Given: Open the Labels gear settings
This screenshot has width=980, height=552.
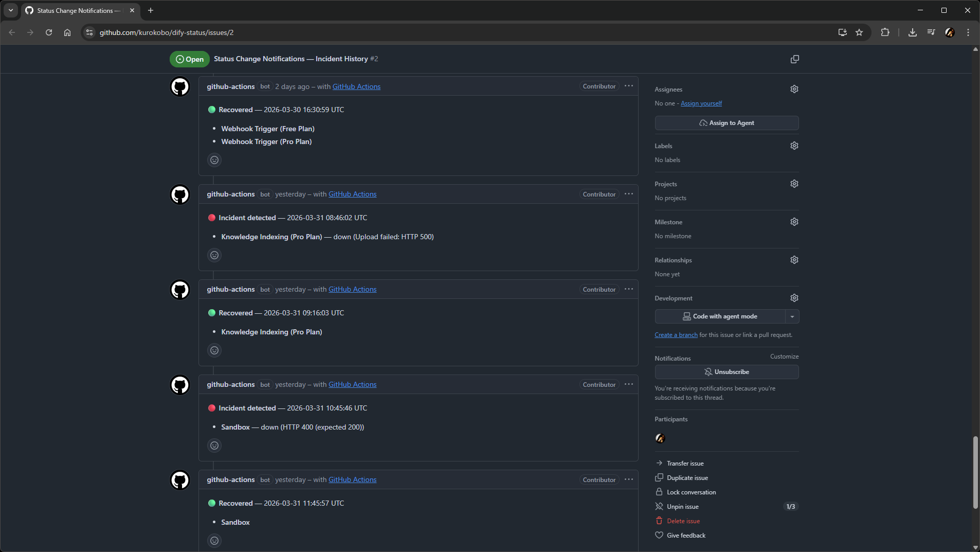Looking at the screenshot, I should point(794,146).
